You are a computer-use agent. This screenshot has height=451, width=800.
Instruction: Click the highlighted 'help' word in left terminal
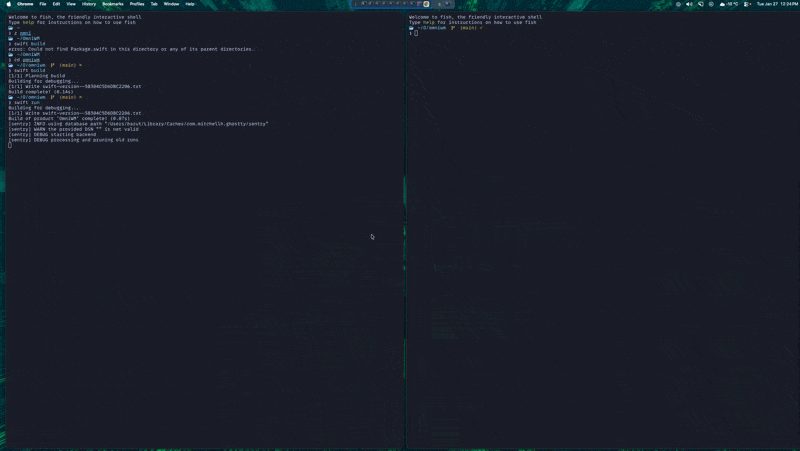(28, 22)
